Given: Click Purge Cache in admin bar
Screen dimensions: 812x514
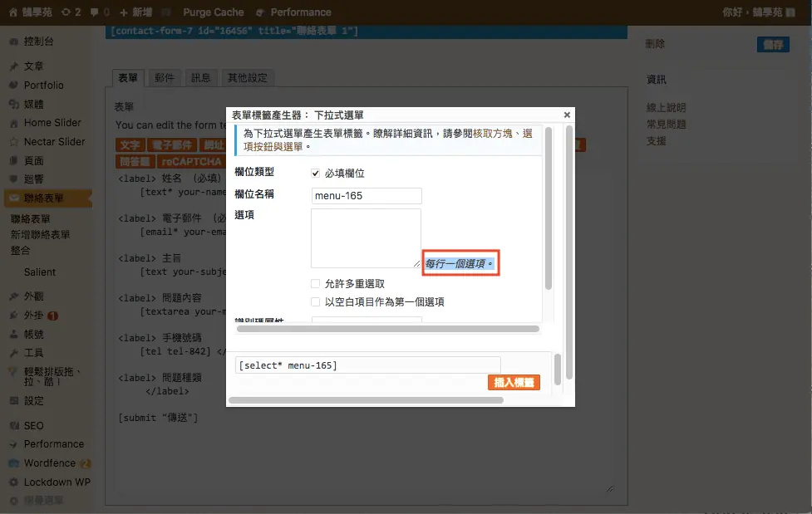Looking at the screenshot, I should 213,12.
